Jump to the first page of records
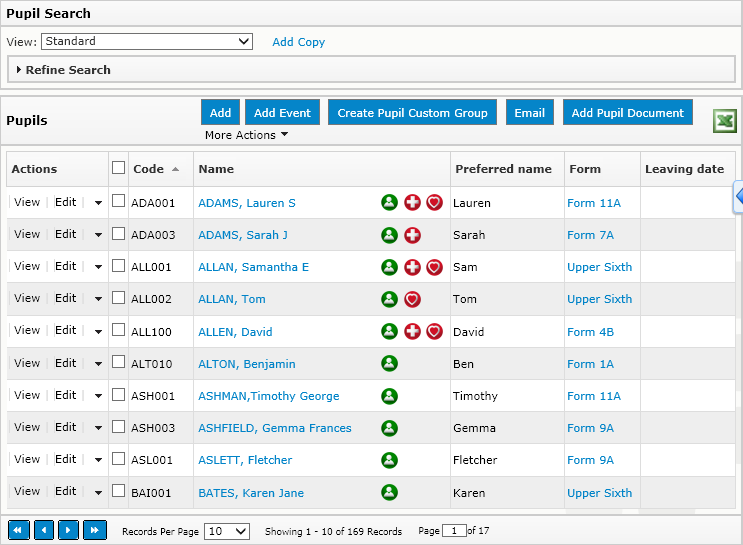 tap(18, 531)
